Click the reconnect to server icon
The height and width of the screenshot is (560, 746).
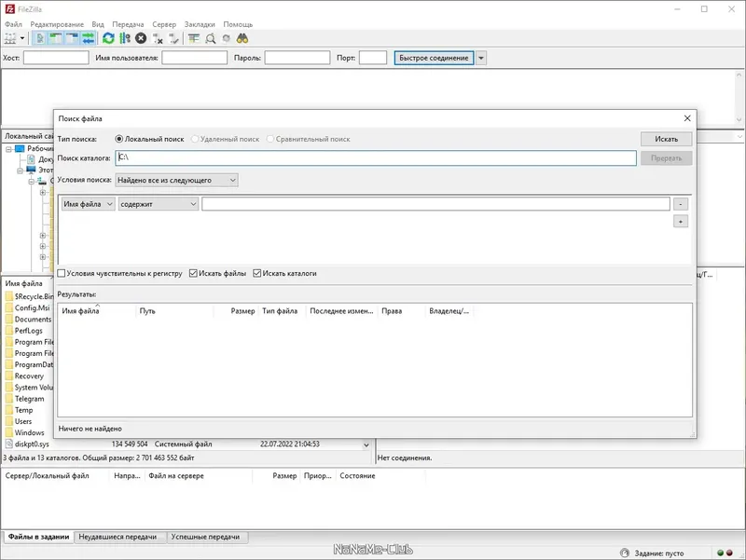pyautogui.click(x=173, y=38)
